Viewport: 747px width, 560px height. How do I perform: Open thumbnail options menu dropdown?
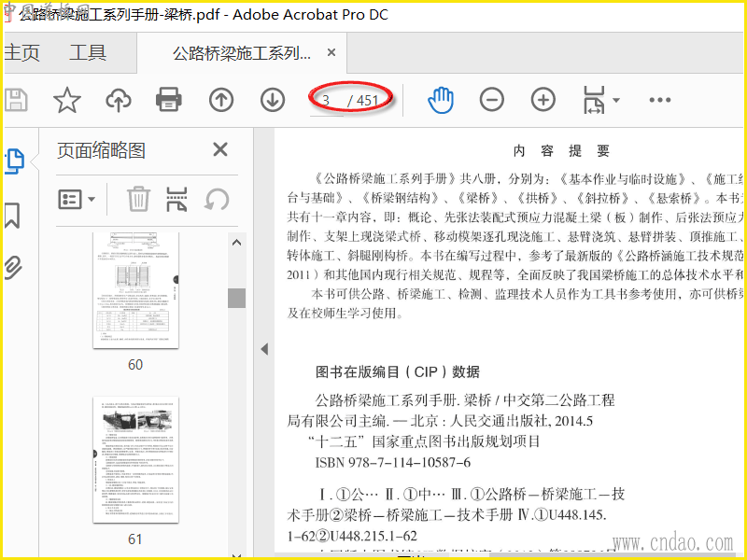[x=77, y=200]
